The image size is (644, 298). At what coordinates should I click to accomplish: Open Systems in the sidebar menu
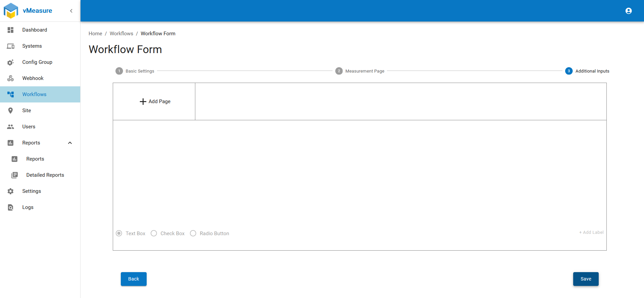tap(40, 46)
